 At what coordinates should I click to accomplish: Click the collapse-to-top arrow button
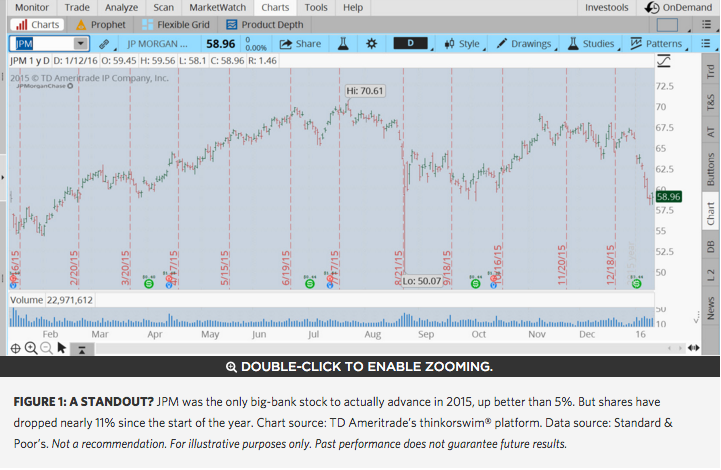[x=82, y=350]
